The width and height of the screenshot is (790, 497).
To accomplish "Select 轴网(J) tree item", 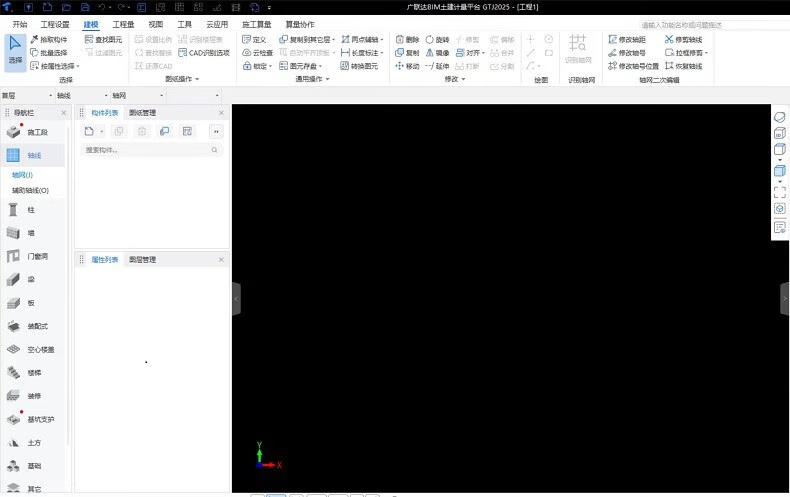I will [22, 174].
